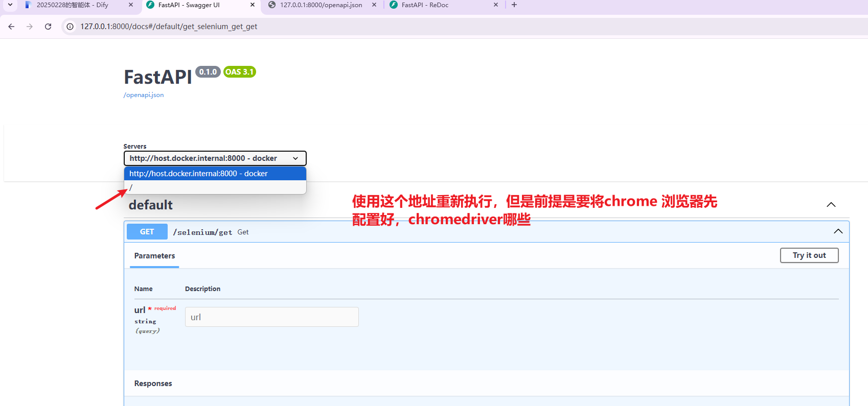
Task: Switch to the Dify tab
Action: coord(72,5)
